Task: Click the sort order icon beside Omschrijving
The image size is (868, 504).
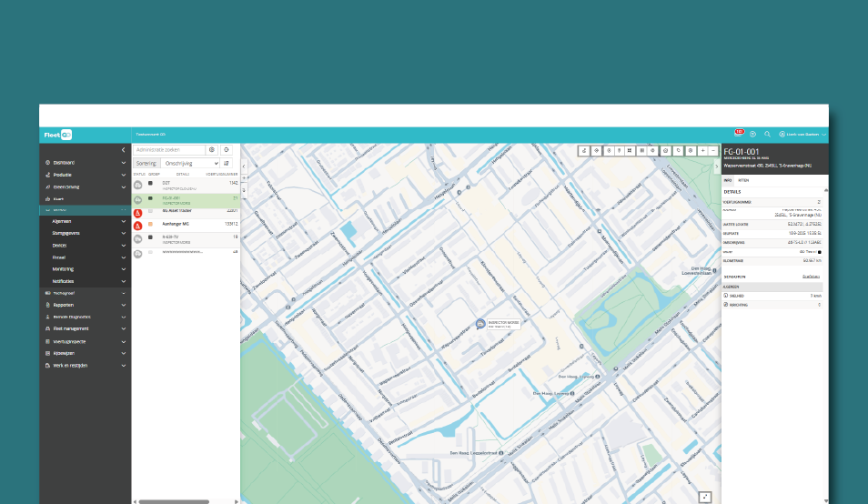Action: pyautogui.click(x=227, y=163)
